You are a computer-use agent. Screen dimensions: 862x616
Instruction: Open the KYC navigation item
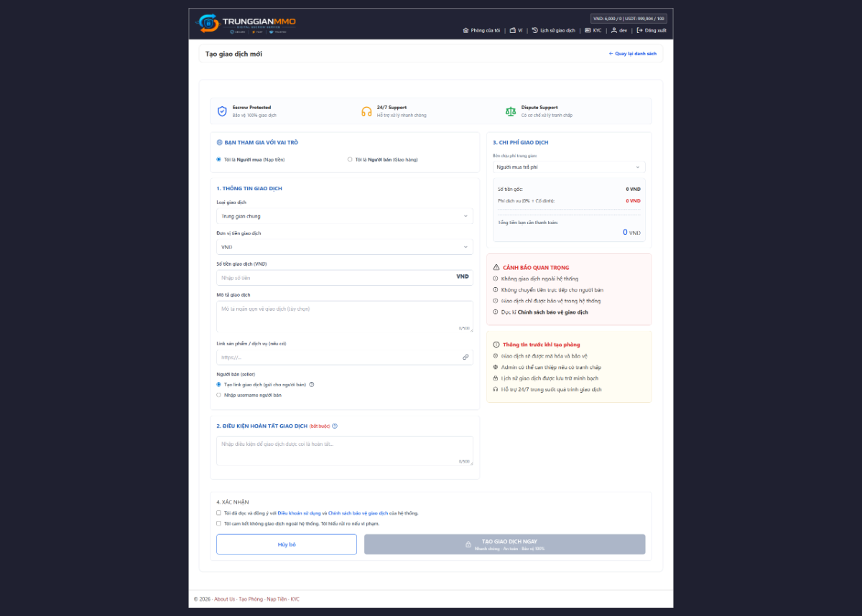(593, 30)
